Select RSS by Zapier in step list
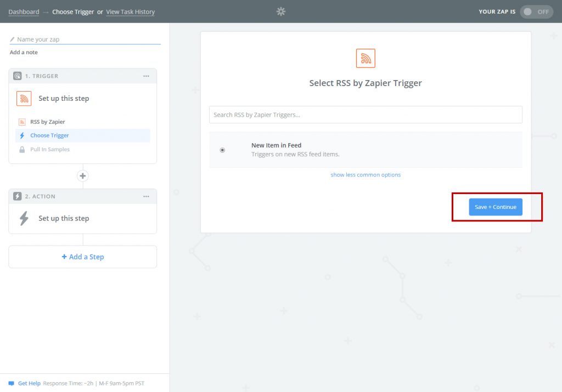562x392 pixels. pyautogui.click(x=47, y=122)
